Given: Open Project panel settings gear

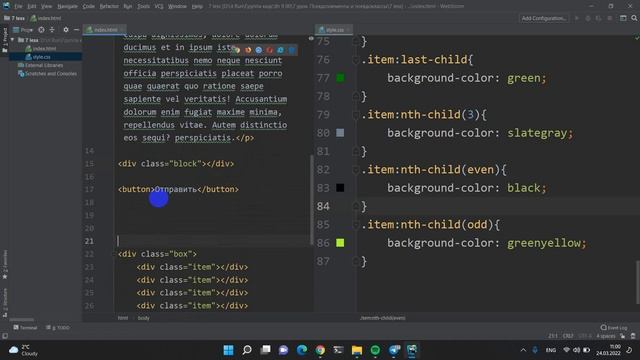Looking at the screenshot, I should click(x=66, y=30).
